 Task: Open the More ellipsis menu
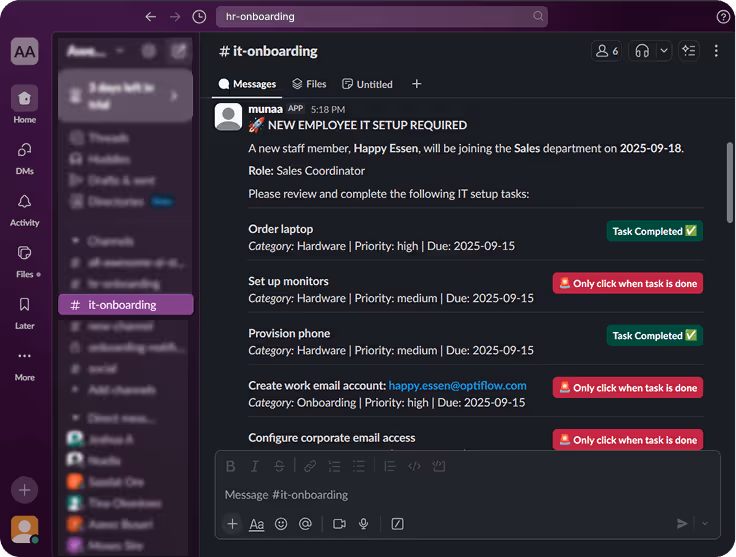[24, 365]
